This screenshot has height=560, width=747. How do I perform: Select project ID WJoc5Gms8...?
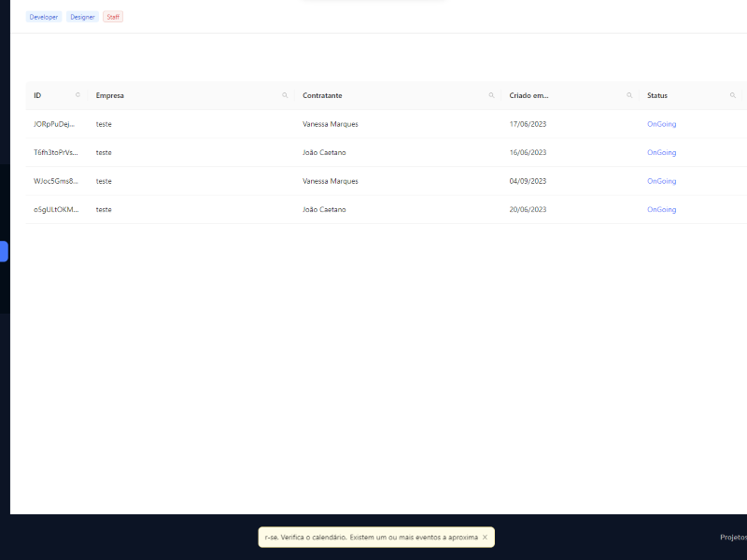(56, 181)
